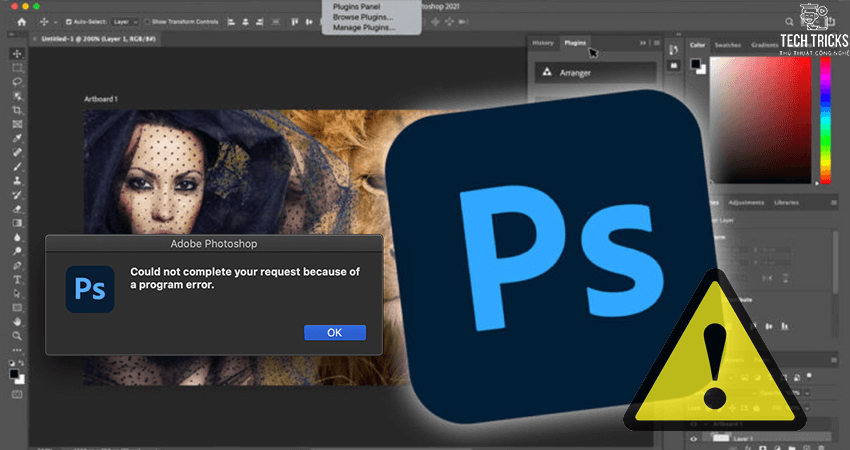Select the Rectangle shape tool
This screenshot has width=850, height=450.
17,307
